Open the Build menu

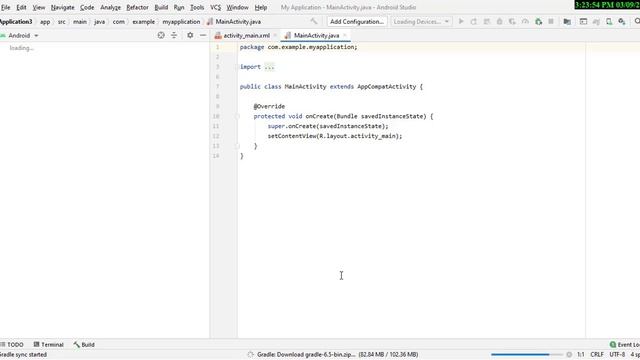pos(161,7)
